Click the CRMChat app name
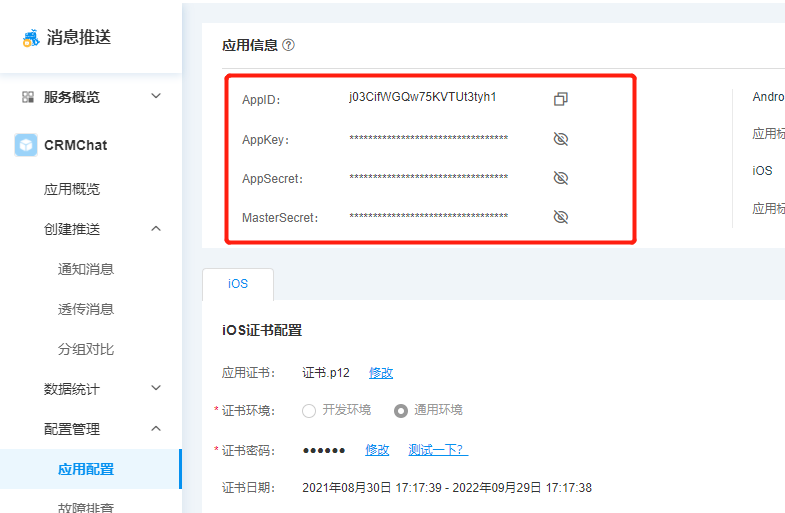 coord(76,145)
